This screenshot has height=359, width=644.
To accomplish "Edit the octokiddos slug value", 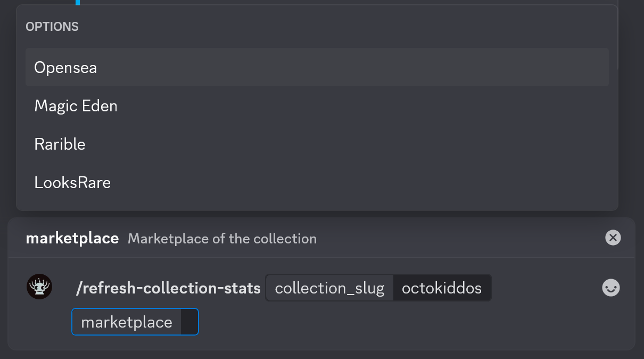I will pyautogui.click(x=442, y=288).
